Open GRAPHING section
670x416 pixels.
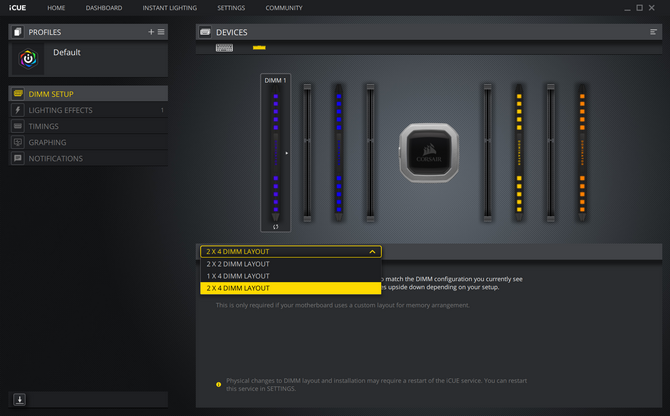88,142
